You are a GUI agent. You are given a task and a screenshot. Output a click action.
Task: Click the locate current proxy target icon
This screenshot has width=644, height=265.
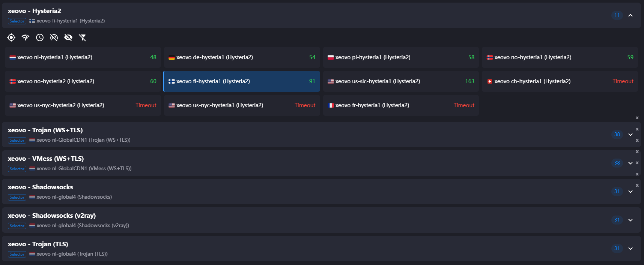click(x=11, y=37)
